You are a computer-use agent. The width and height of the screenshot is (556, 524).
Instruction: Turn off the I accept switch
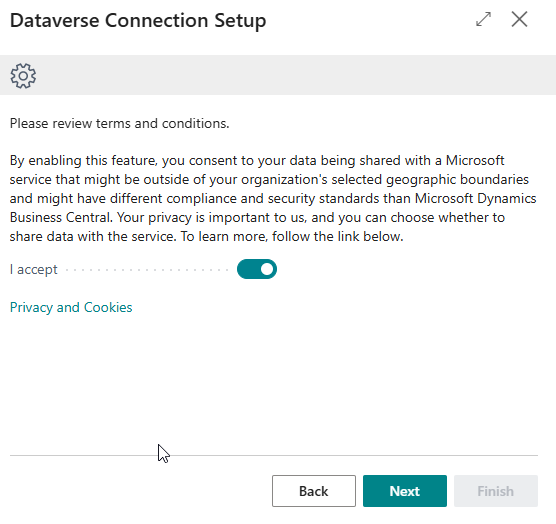click(257, 269)
